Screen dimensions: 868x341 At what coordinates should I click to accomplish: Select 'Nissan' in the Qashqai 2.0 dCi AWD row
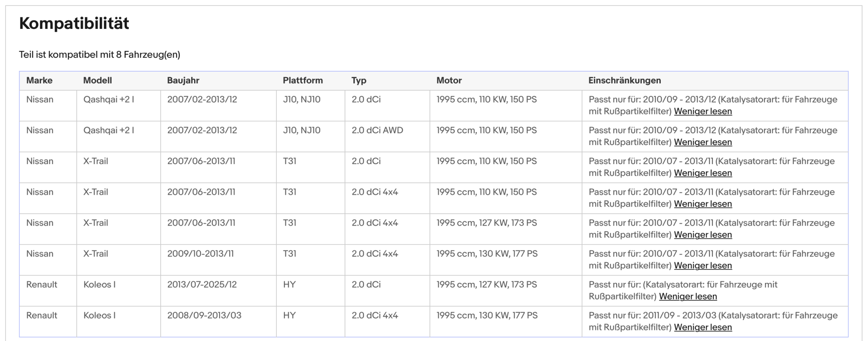pos(40,130)
